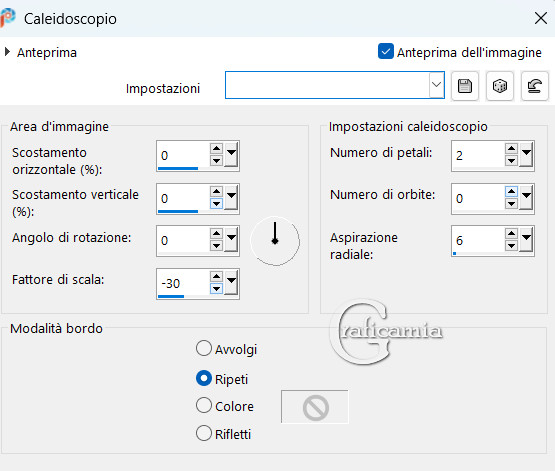Expand the Anteprima preview section
The width and height of the screenshot is (555, 471).
tap(7, 52)
